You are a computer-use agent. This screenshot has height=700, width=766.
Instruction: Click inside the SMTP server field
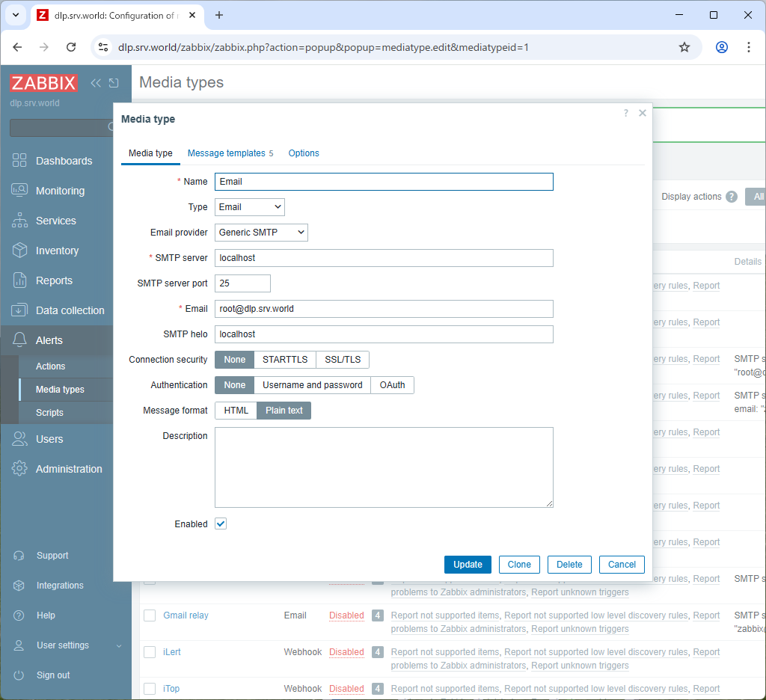[384, 257]
